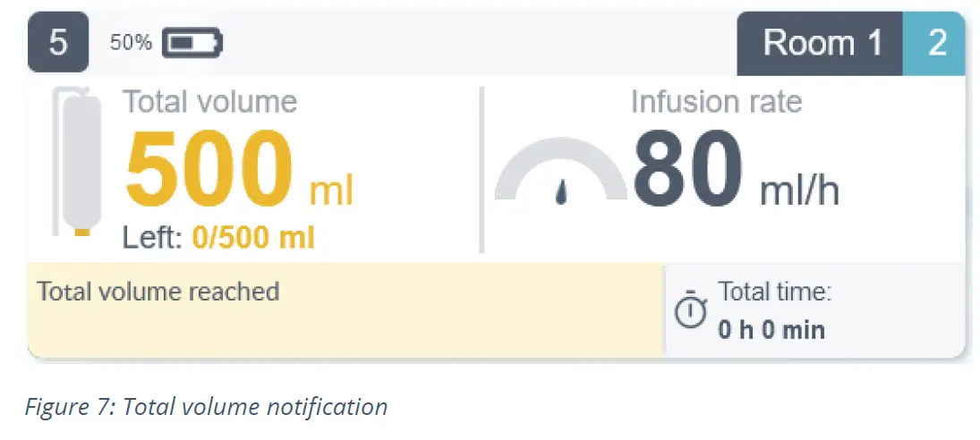Click the 0 h 0 min time value

[771, 329]
